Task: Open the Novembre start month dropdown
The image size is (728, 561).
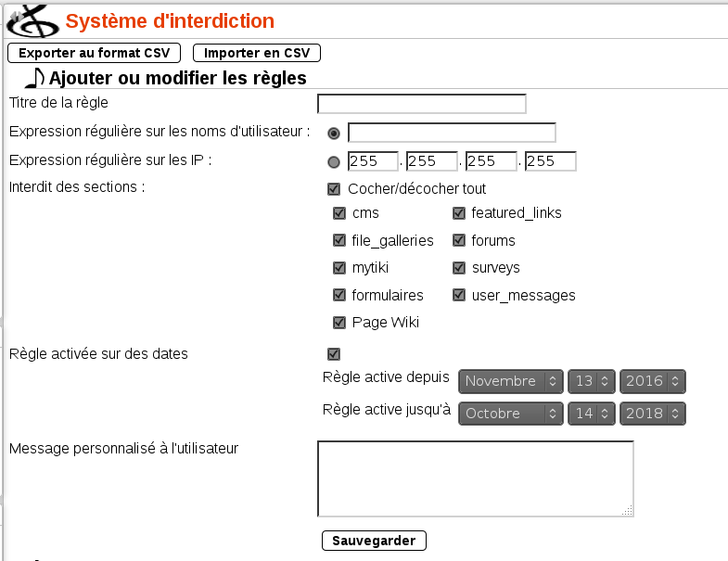Action: (512, 381)
